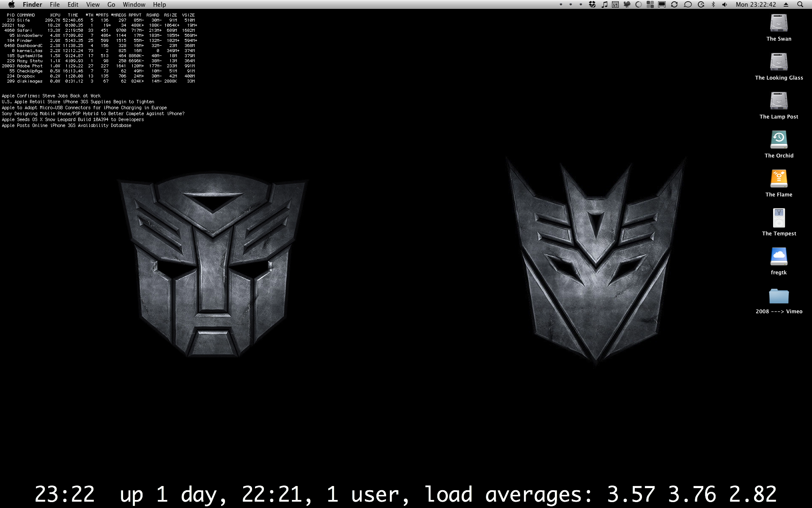Click the %CPU column header
Viewport: 812px width, 508px height.
point(55,15)
